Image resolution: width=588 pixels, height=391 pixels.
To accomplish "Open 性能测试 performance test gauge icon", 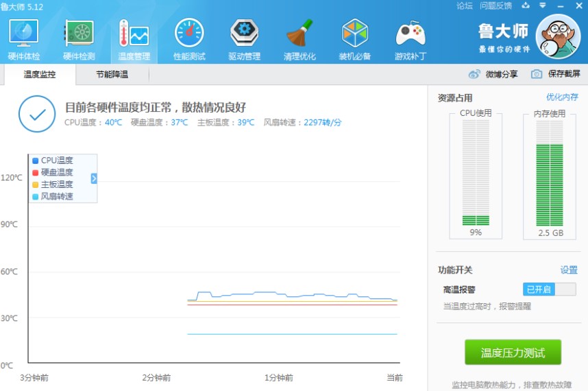I will coord(189,34).
